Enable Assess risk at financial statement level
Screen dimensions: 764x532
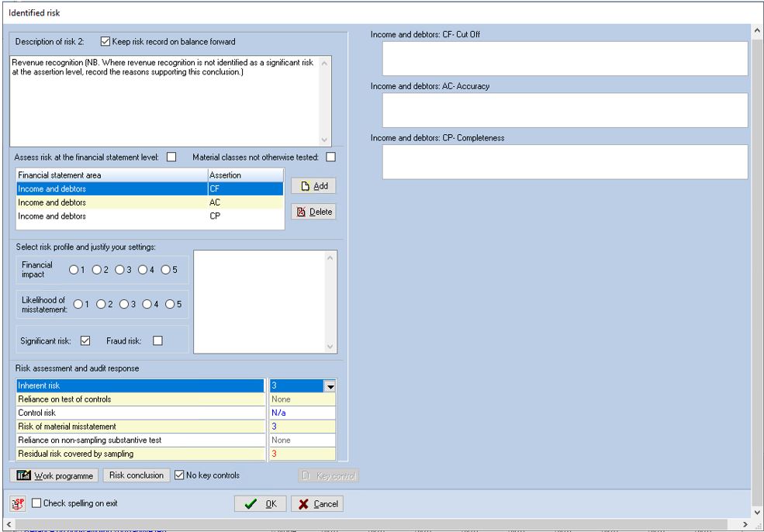click(171, 157)
